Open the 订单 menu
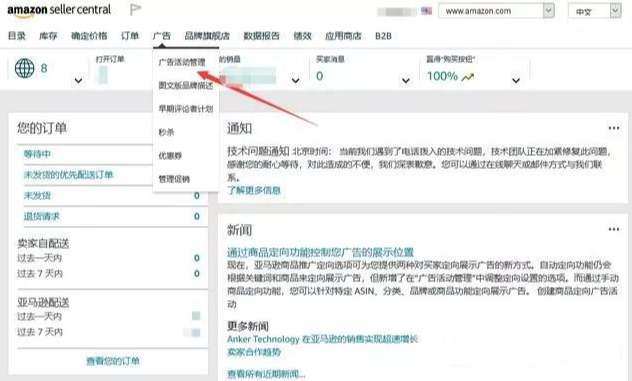The image size is (632, 381). click(130, 36)
